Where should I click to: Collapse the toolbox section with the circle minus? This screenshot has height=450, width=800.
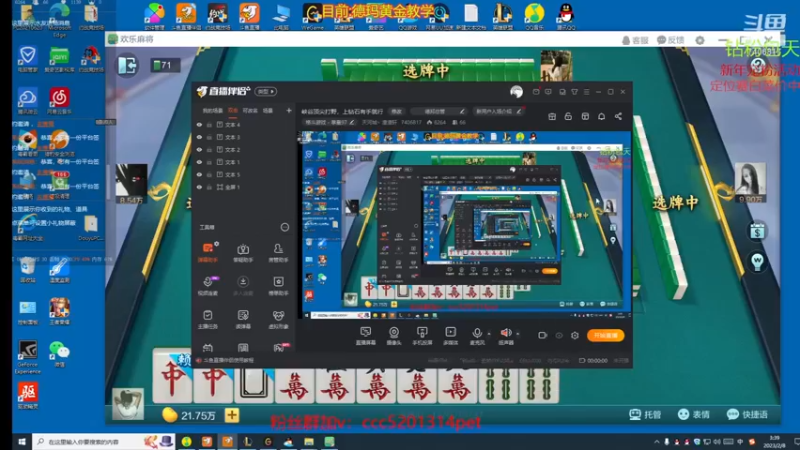click(x=285, y=227)
